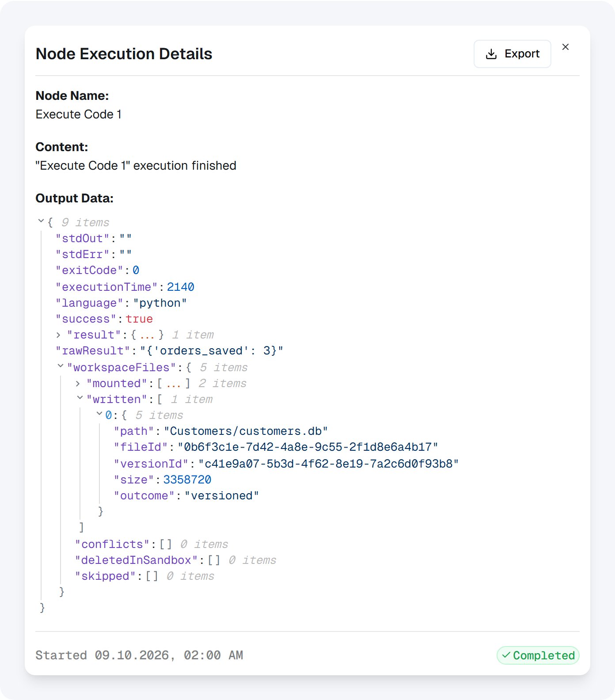
Task: Click the checkmark icon in the Completed badge
Action: point(506,655)
